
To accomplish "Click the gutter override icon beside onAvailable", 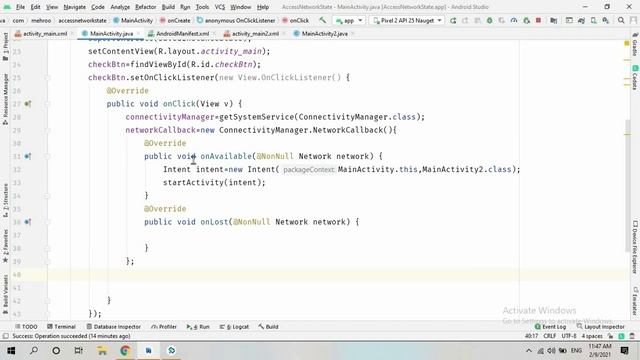I will pyautogui.click(x=27, y=156).
